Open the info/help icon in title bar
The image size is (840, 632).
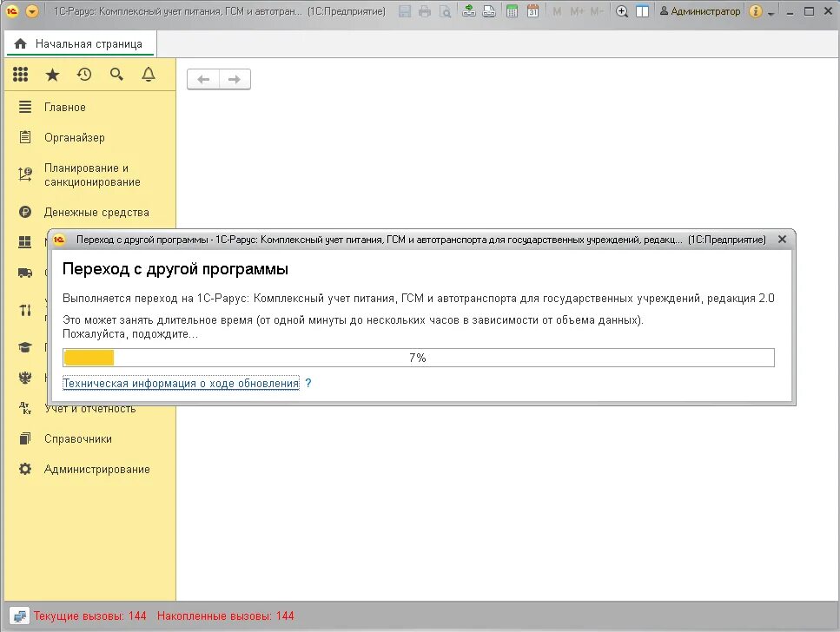pyautogui.click(x=756, y=11)
